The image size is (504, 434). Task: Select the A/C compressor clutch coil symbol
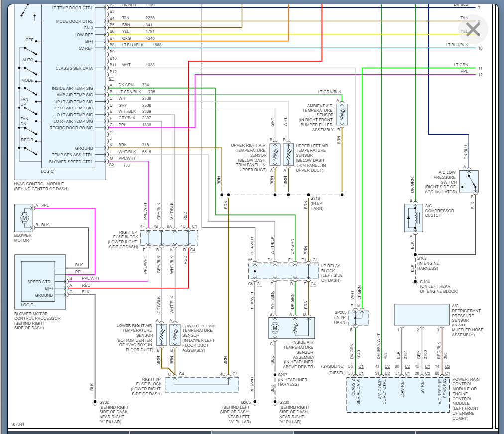[414, 217]
